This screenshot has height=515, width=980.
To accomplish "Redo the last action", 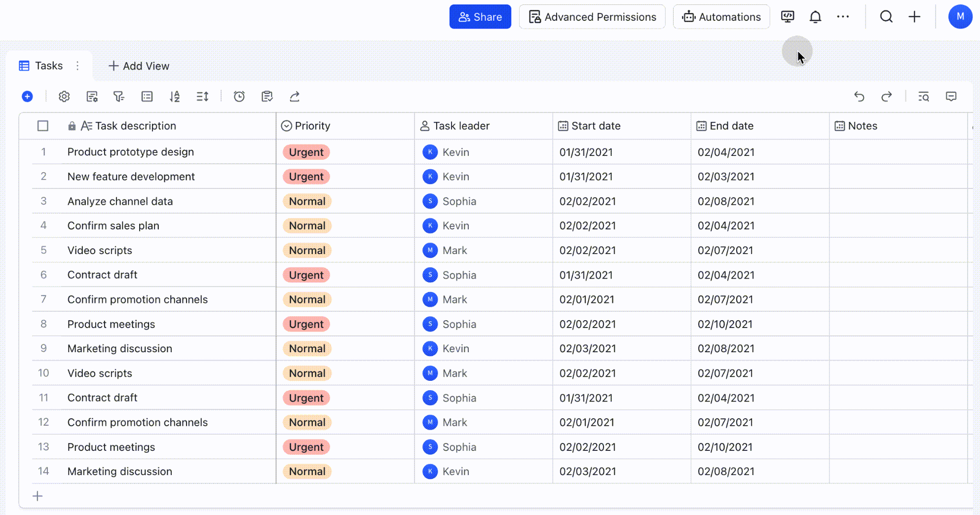I will (x=887, y=97).
